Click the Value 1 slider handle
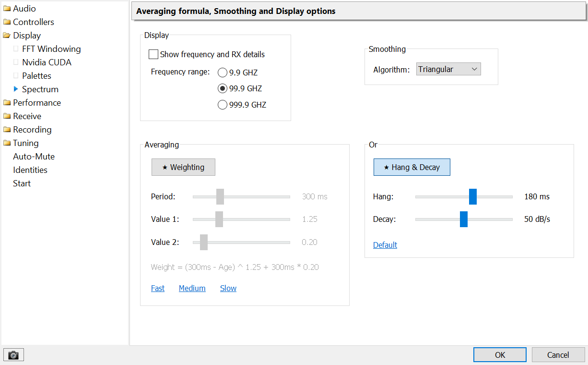Image resolution: width=588 pixels, height=365 pixels. (x=219, y=219)
